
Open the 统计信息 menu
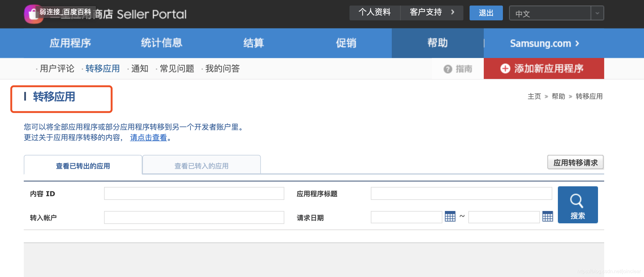161,43
